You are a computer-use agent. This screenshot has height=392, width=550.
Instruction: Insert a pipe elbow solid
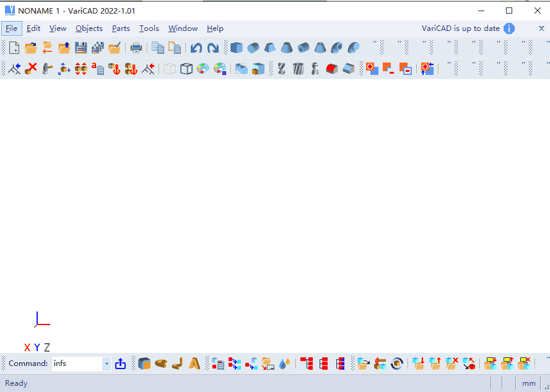click(x=354, y=48)
